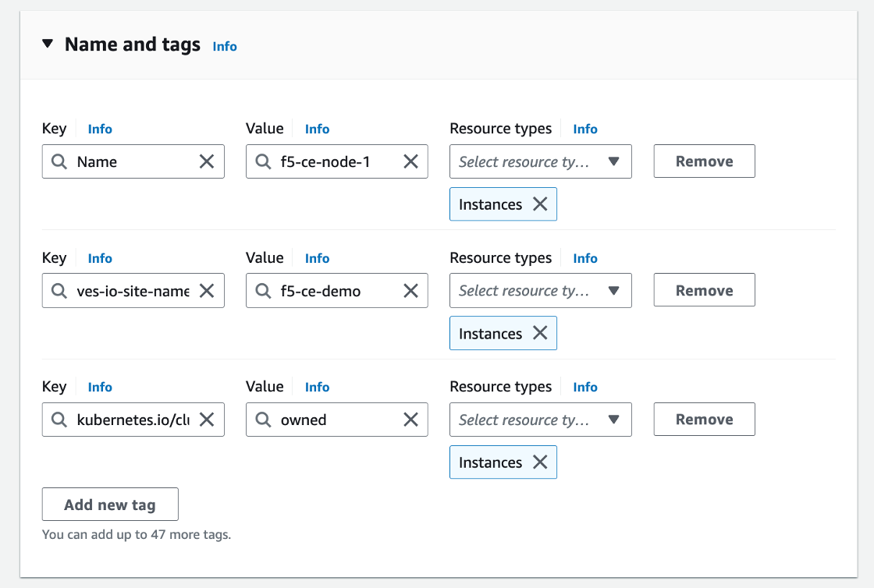The width and height of the screenshot is (874, 588).
Task: Expand the Resource types dropdown for ves-io-site-name
Action: (x=540, y=290)
